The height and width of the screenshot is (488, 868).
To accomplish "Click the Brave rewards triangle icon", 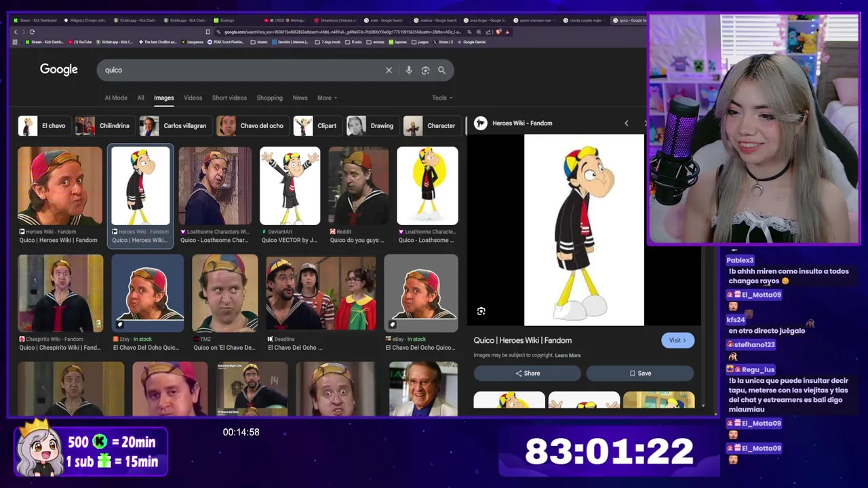I will (x=507, y=32).
